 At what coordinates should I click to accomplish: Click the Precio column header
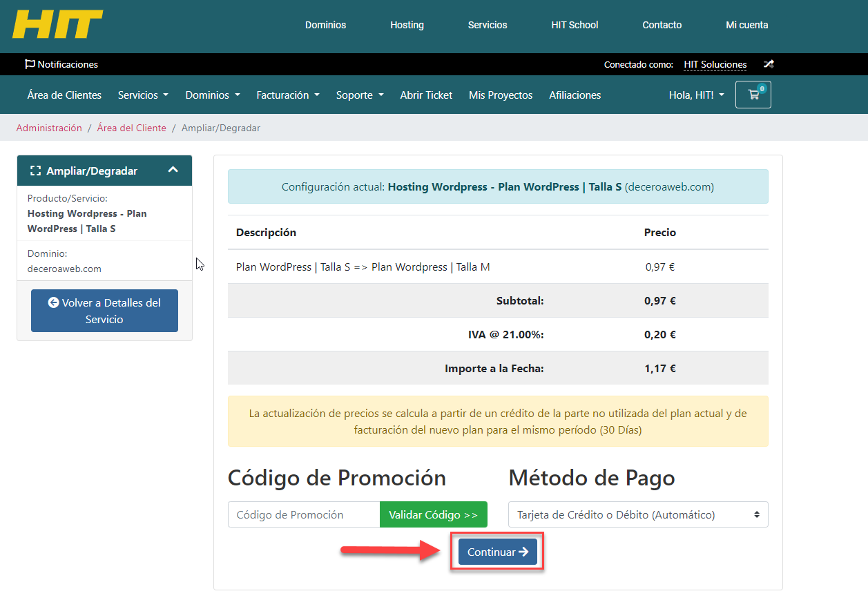click(x=660, y=232)
